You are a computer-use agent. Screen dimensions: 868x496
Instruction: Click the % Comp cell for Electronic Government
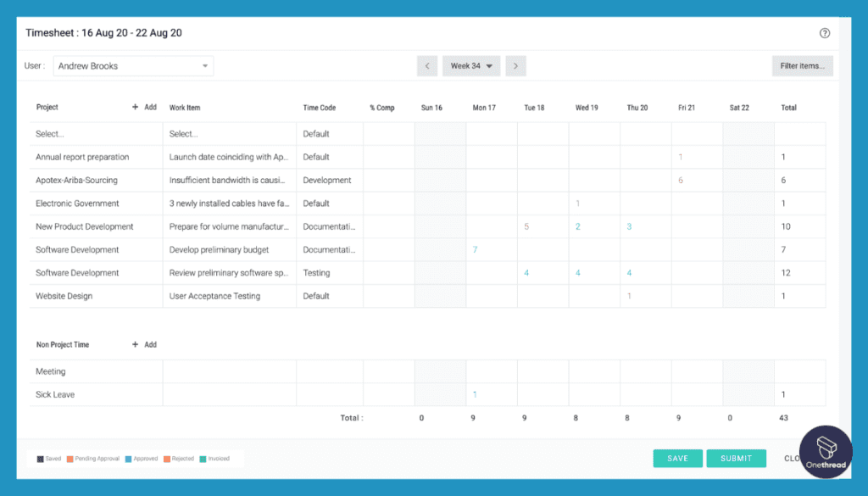pyautogui.click(x=388, y=203)
